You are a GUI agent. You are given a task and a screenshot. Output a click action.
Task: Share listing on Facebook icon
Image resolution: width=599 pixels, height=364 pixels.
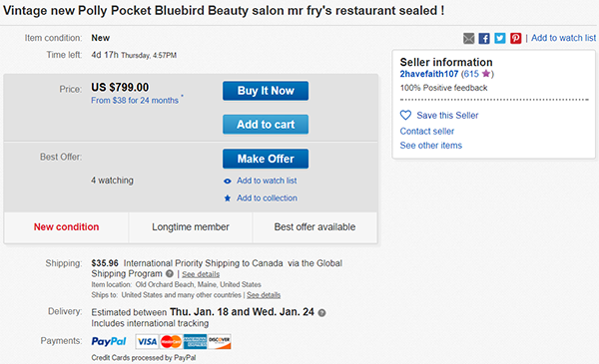tap(484, 38)
